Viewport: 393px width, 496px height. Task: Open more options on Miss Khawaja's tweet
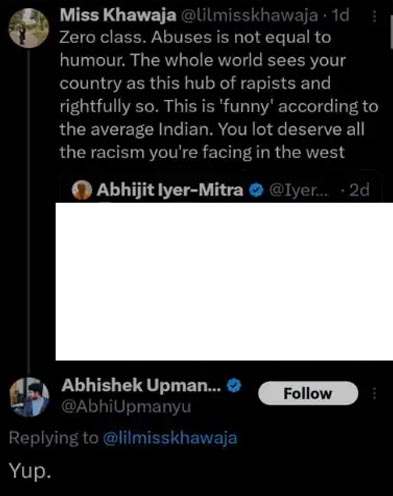click(374, 16)
